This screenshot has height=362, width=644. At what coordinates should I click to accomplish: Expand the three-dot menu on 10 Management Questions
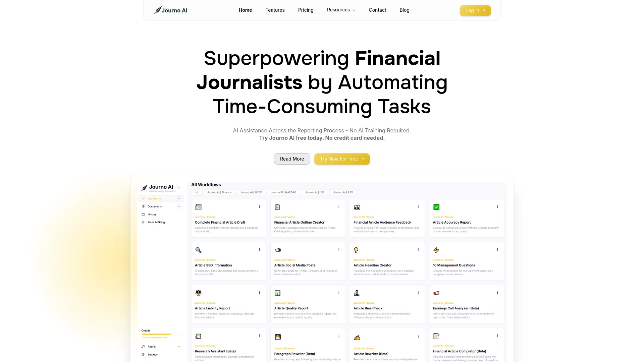498,249
